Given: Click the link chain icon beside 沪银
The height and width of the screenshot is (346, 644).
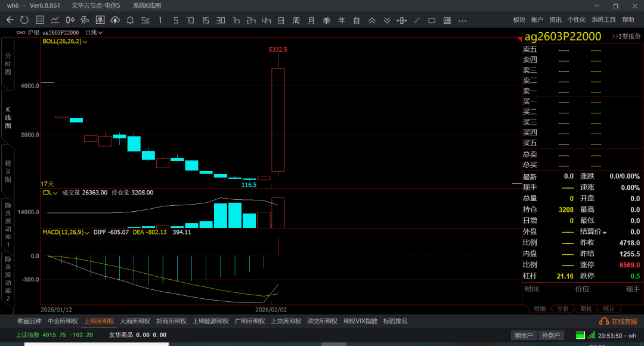Looking at the screenshot, I should click(x=21, y=32).
